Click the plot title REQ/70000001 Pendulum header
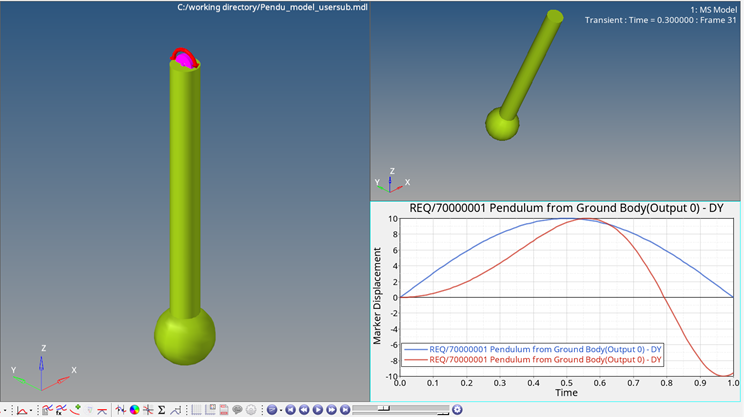The image size is (744, 417). pos(566,208)
